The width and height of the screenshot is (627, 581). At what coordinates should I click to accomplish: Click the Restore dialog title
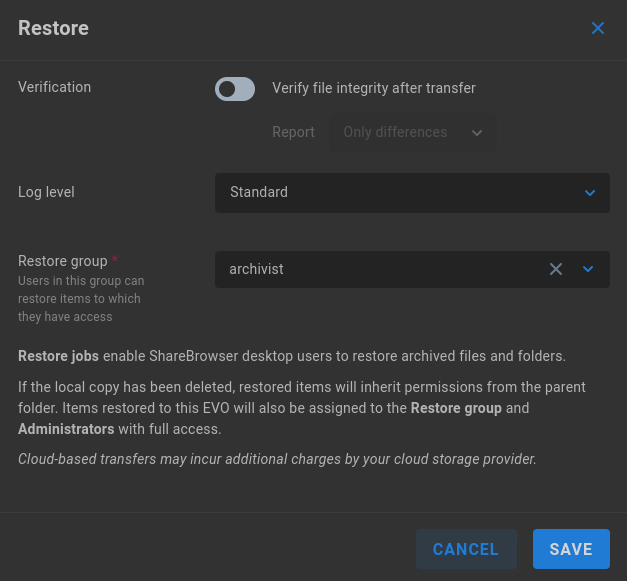click(x=53, y=28)
